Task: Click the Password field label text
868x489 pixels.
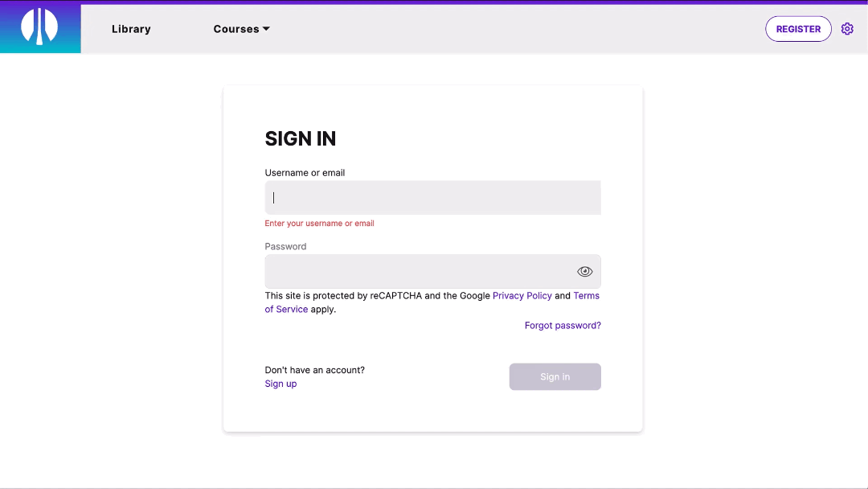Action: [x=285, y=246]
